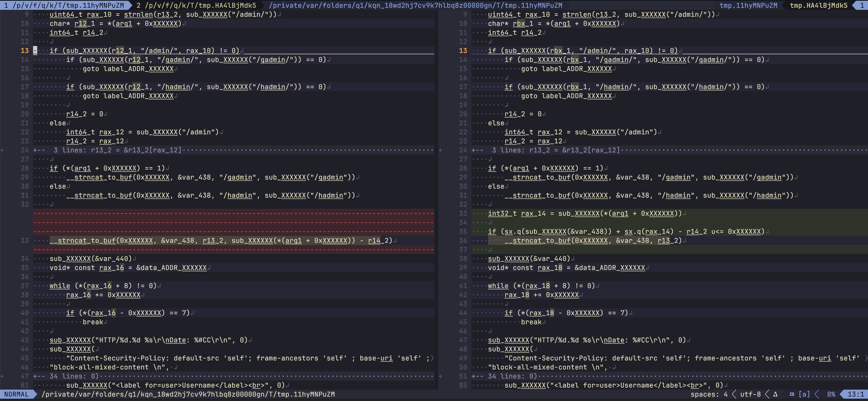Screen dimensions: 868x401
Task: Click the Linux penguin fileformat icon
Action: pyautogui.click(x=775, y=394)
